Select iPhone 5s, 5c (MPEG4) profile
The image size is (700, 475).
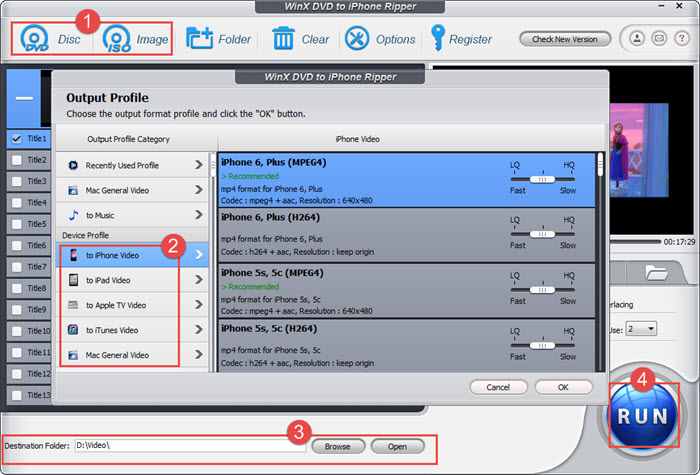point(406,290)
